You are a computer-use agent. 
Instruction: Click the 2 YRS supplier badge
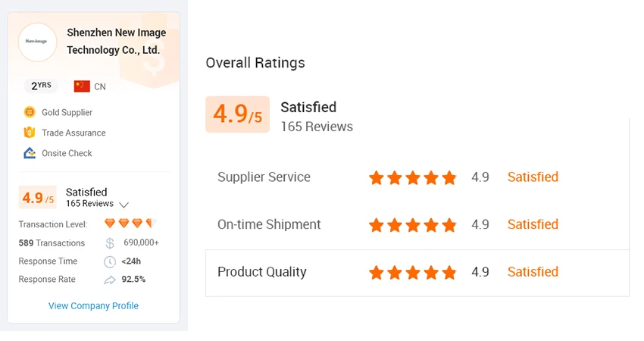tap(41, 86)
